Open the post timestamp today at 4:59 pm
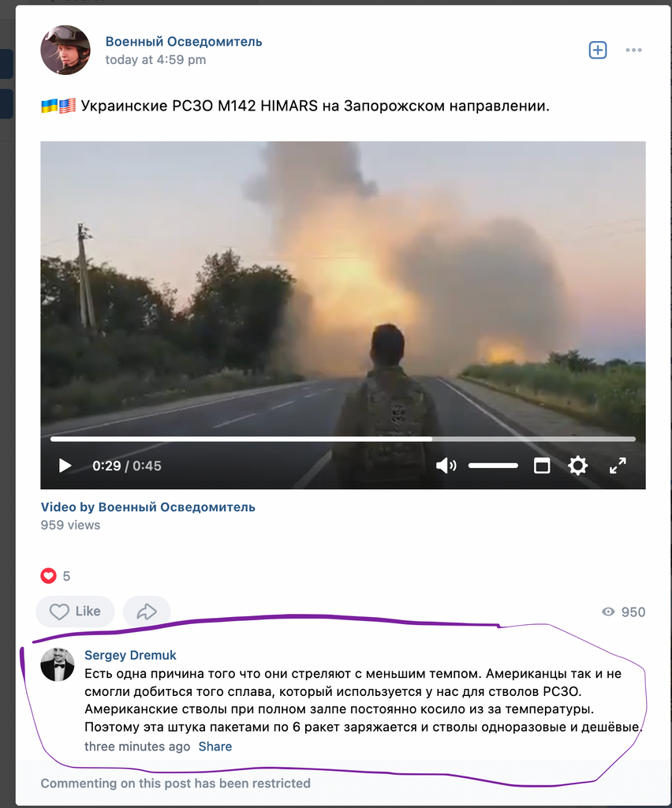Viewport: 672px width, 808px height. click(x=155, y=60)
